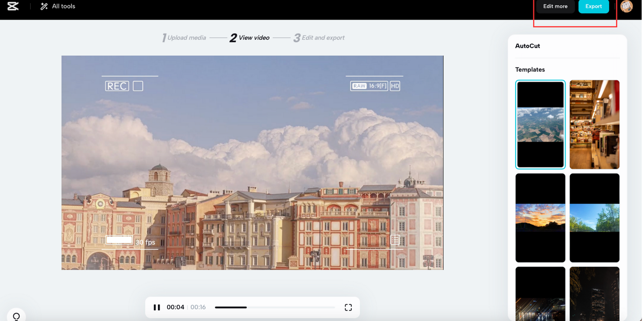Viewport: 644px width, 321px height.
Task: Click the Edit more button
Action: pyautogui.click(x=555, y=6)
